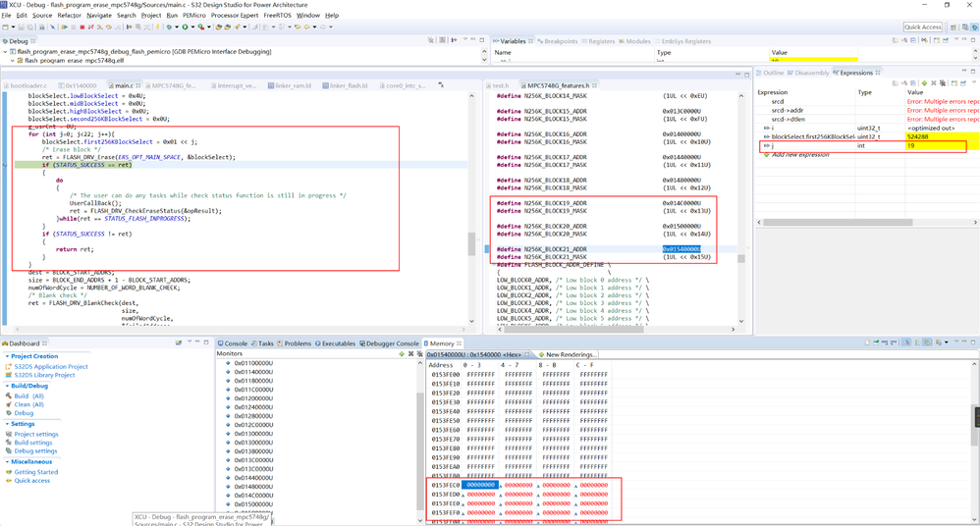Click Remove All Expressions double-X icon
This screenshot has height=526, width=980.
[x=943, y=83]
